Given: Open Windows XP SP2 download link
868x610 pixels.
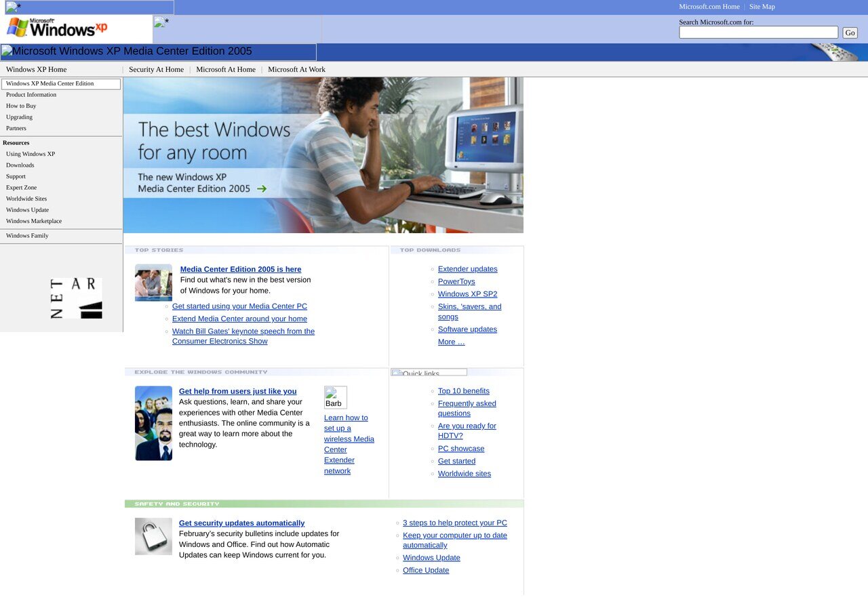Looking at the screenshot, I should click(467, 294).
